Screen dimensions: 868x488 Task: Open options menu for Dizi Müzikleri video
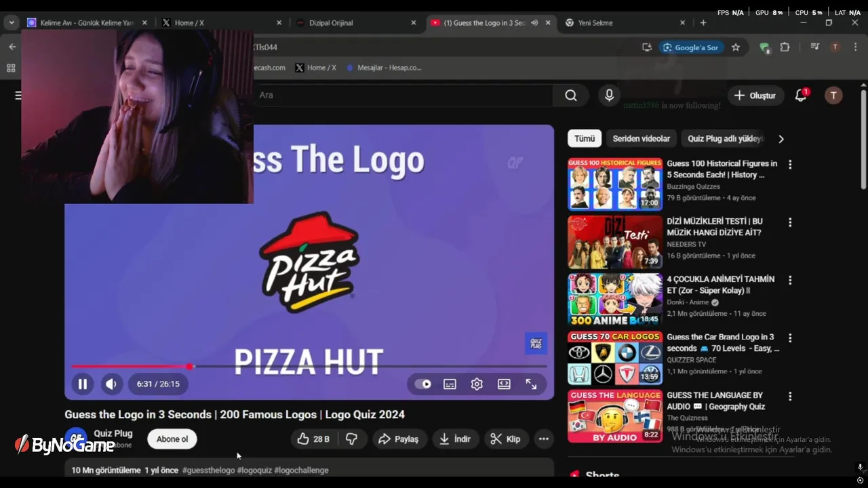click(789, 222)
